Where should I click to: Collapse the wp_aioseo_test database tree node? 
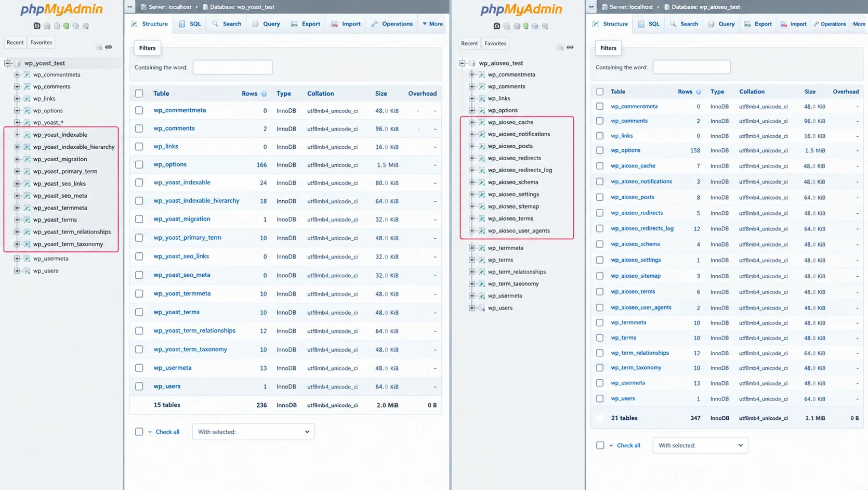pyautogui.click(x=462, y=63)
